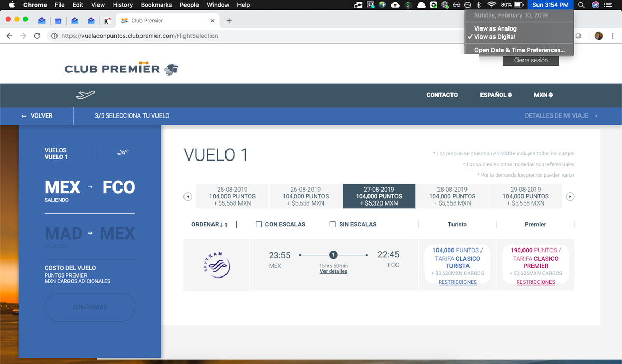622x364 pixels.
Task: Click the stopover number 1 marker
Action: coord(333,255)
